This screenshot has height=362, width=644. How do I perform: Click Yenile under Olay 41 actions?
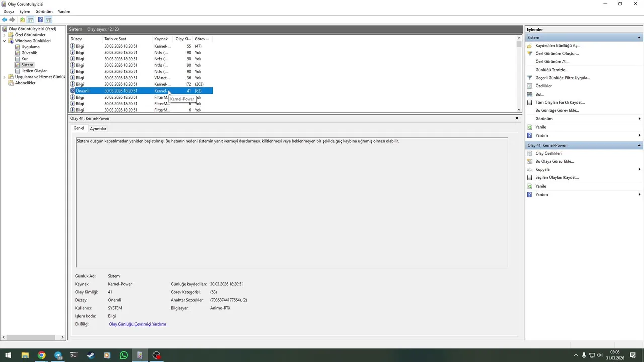541,186
